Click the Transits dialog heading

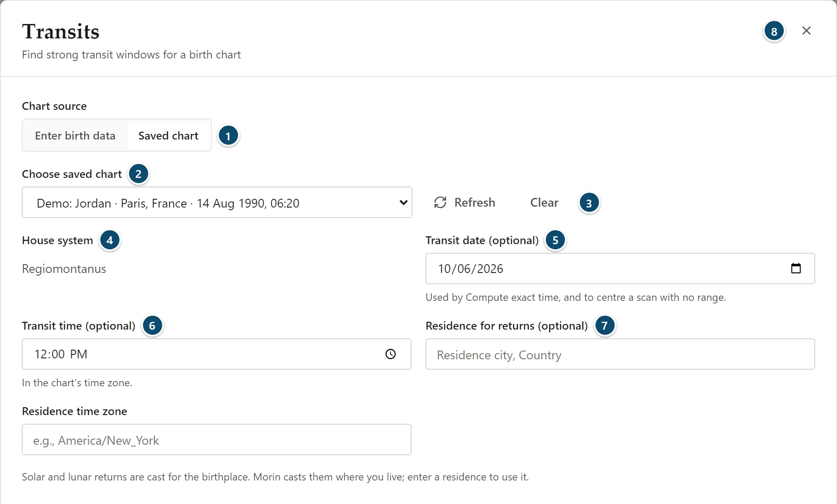coord(61,31)
